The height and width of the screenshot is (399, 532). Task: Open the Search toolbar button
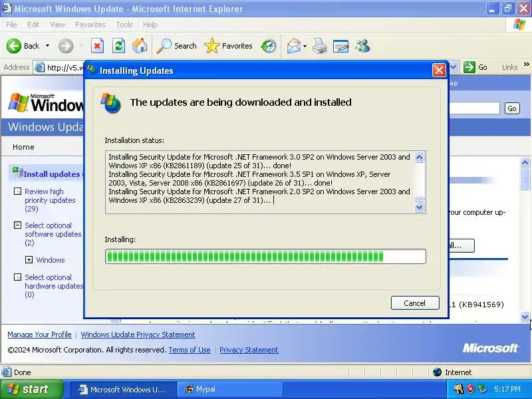click(176, 46)
